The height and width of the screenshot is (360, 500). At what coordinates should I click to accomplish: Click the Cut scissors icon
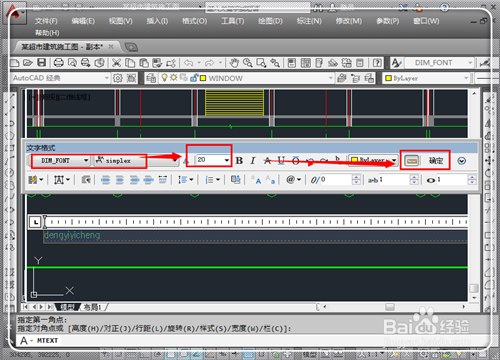pos(116,63)
